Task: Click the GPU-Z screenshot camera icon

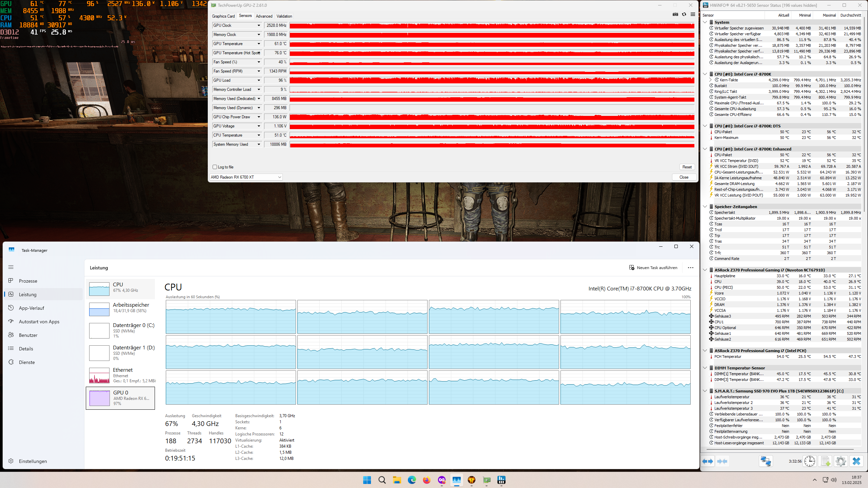Action: tap(675, 14)
